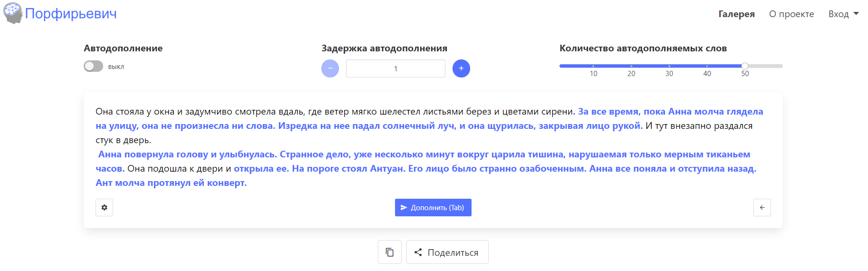Focus the autocomplete delay number field
The image size is (868, 271).
point(395,68)
